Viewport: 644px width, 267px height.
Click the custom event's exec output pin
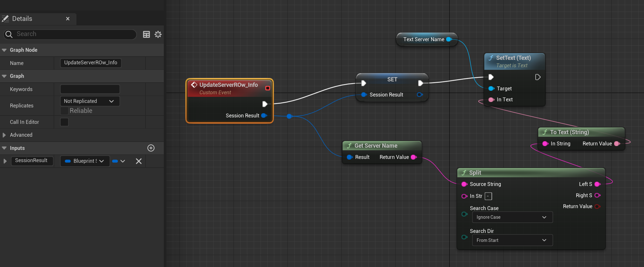[265, 104]
